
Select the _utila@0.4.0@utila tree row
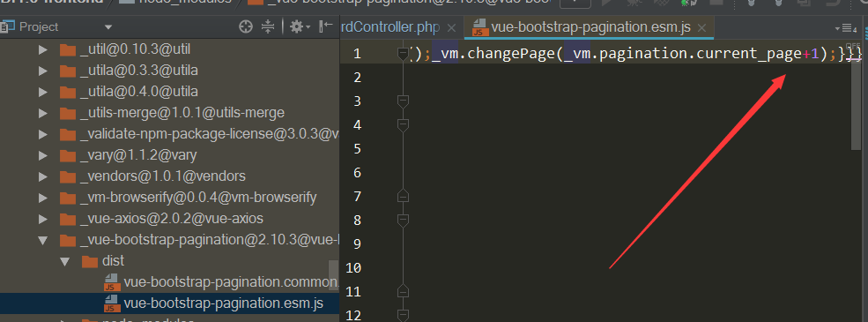(169, 92)
